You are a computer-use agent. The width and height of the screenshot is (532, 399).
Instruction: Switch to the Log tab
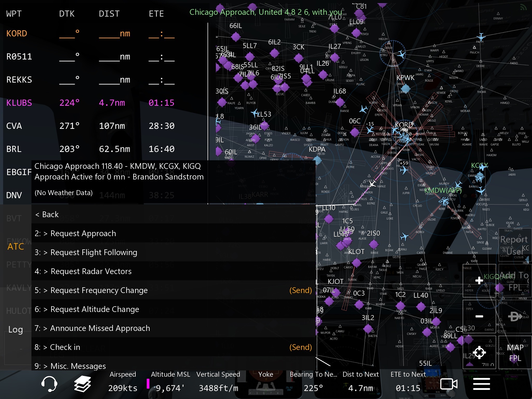(16, 329)
